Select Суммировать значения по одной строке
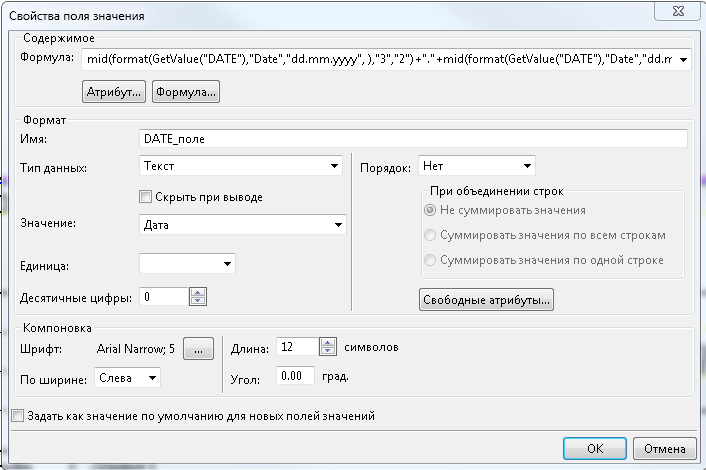Screen dimensions: 706x470 pyautogui.click(x=431, y=261)
